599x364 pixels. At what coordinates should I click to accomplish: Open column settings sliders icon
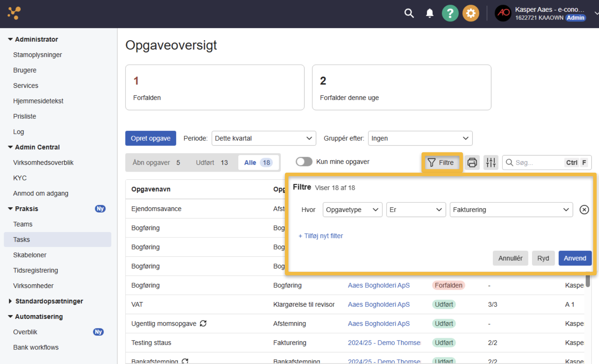pos(491,162)
